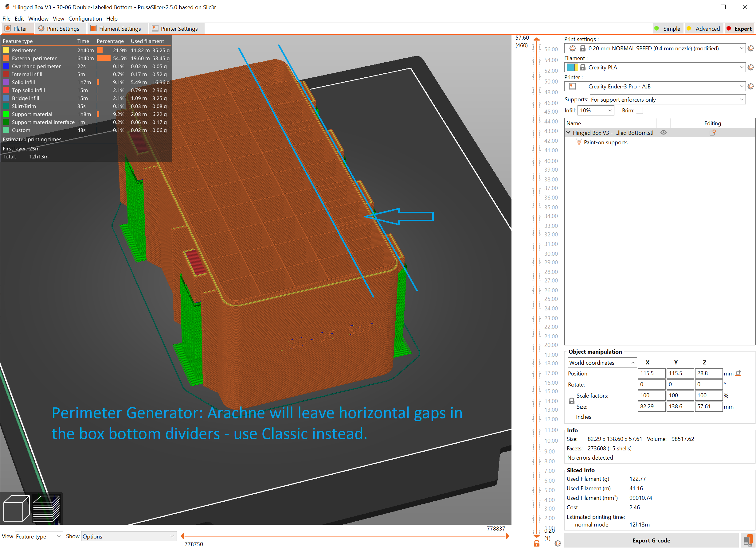Switch to Advanced mode
This screenshot has height=548, width=756.
[x=703, y=29]
